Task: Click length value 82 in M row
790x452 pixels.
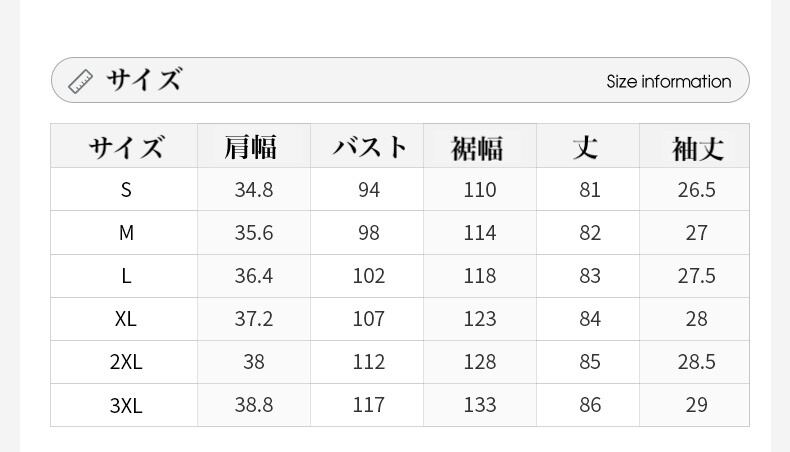Action: 590,233
